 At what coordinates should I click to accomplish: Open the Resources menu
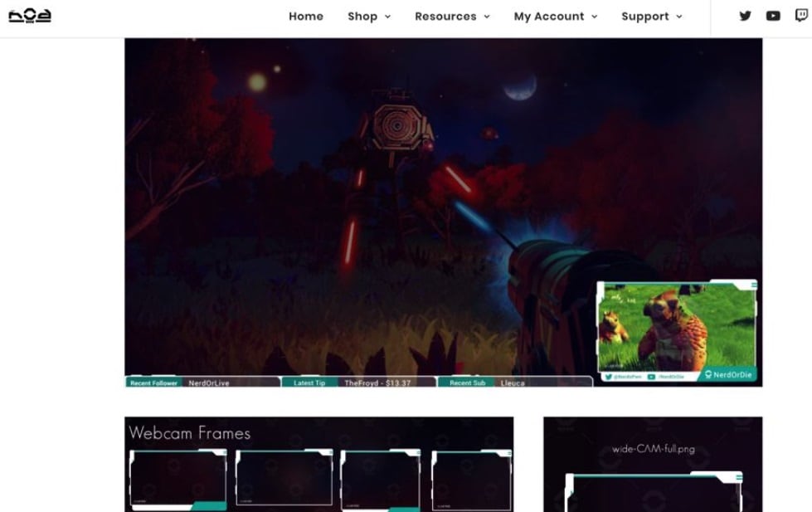point(452,16)
